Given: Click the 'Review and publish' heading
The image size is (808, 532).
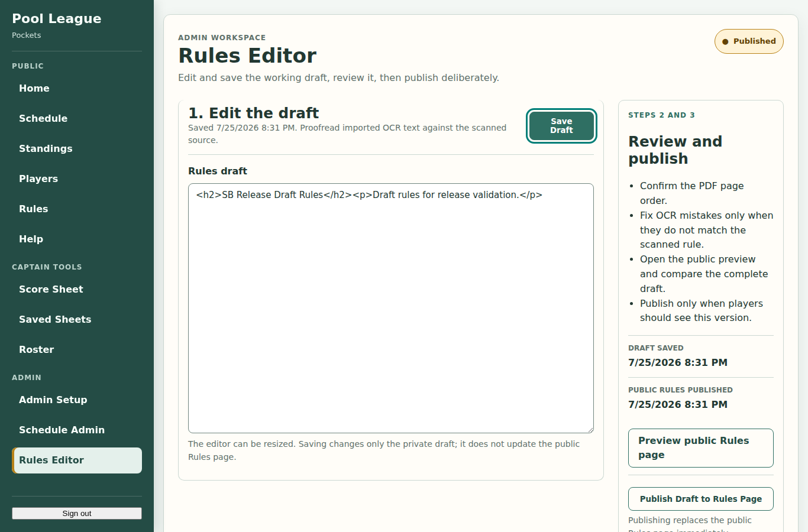Looking at the screenshot, I should pyautogui.click(x=675, y=150).
